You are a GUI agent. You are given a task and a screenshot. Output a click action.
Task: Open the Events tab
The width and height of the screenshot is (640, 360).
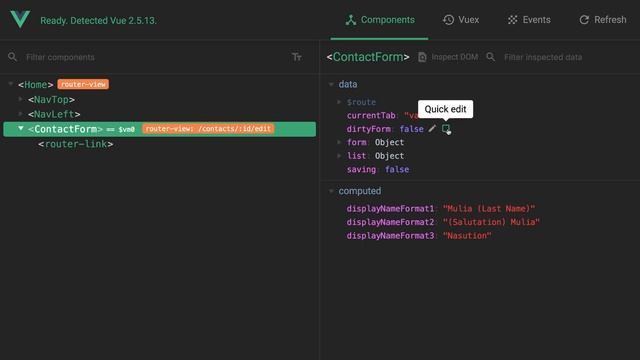[x=529, y=20]
